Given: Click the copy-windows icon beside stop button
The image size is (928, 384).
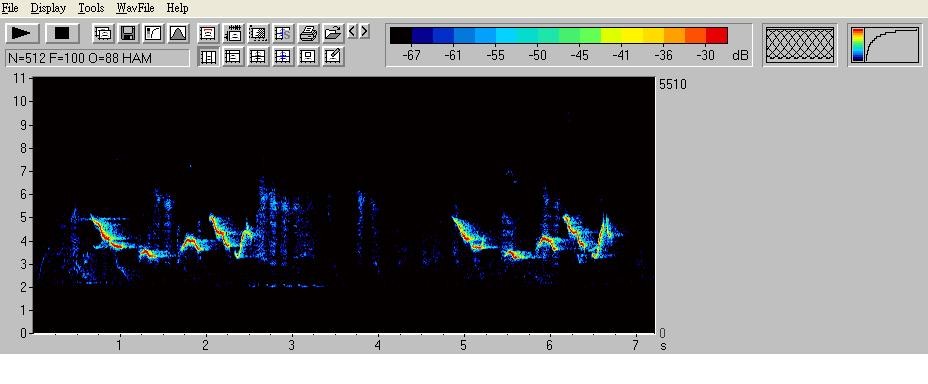Looking at the screenshot, I should click(103, 33).
